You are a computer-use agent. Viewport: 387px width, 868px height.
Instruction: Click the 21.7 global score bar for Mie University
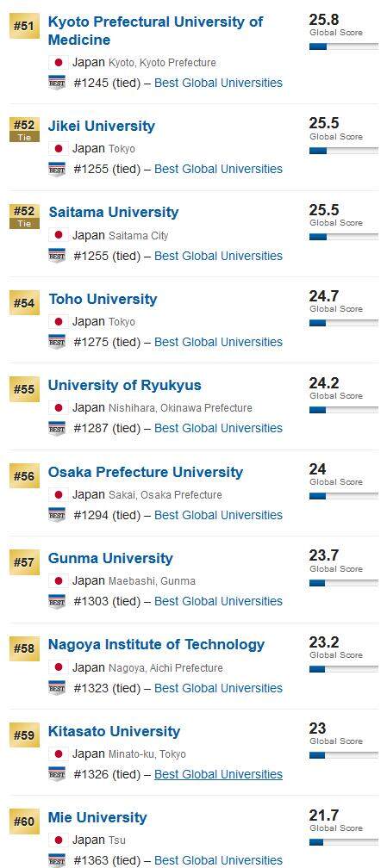pyautogui.click(x=344, y=842)
